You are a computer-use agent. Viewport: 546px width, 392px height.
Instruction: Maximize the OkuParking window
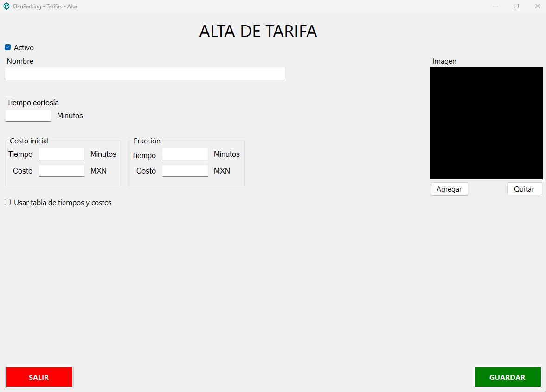tap(516, 6)
